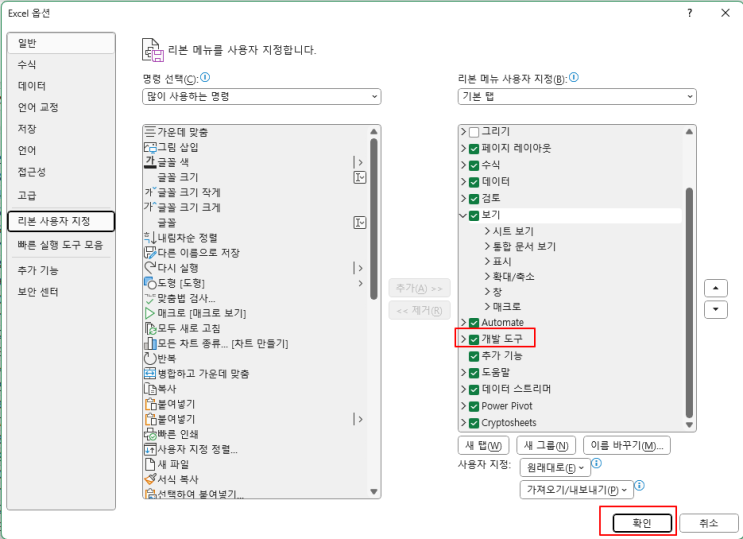743x539 pixels.
Task: Click the 글꼴 크기 작게 icon
Action: [150, 192]
